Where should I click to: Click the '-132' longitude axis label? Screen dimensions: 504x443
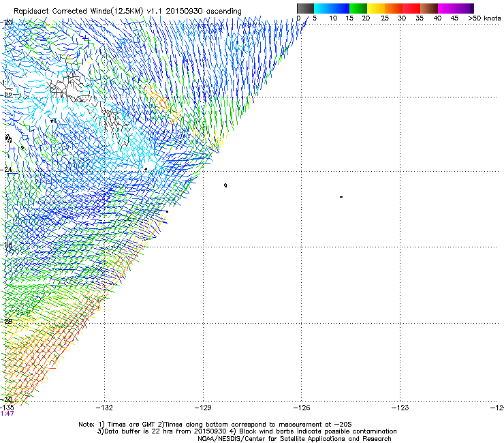pyautogui.click(x=104, y=408)
